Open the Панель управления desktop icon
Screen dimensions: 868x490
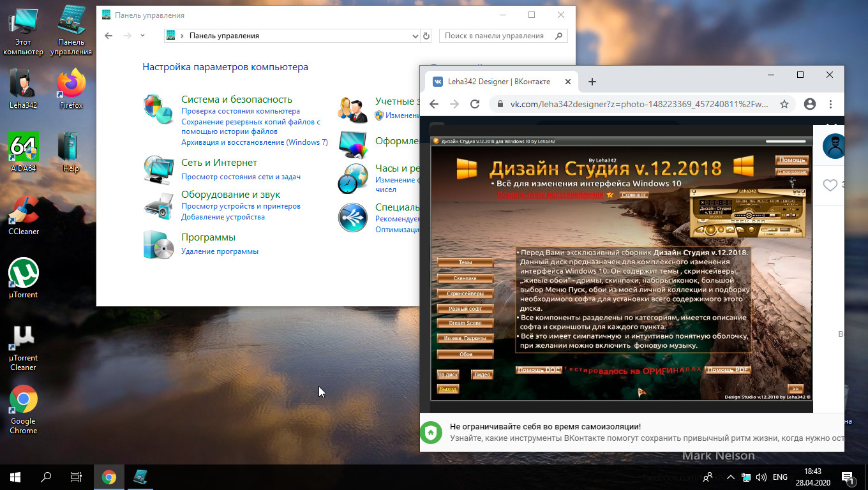click(71, 31)
